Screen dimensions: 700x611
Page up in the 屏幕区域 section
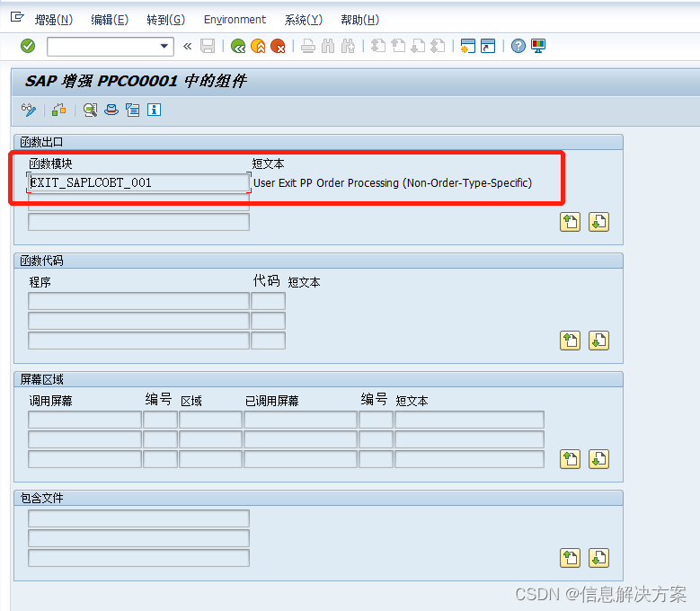click(x=570, y=459)
